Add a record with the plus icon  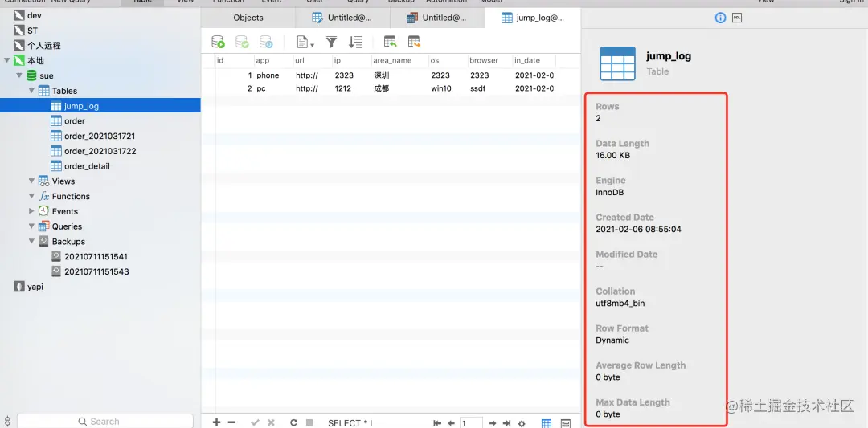[x=216, y=422]
